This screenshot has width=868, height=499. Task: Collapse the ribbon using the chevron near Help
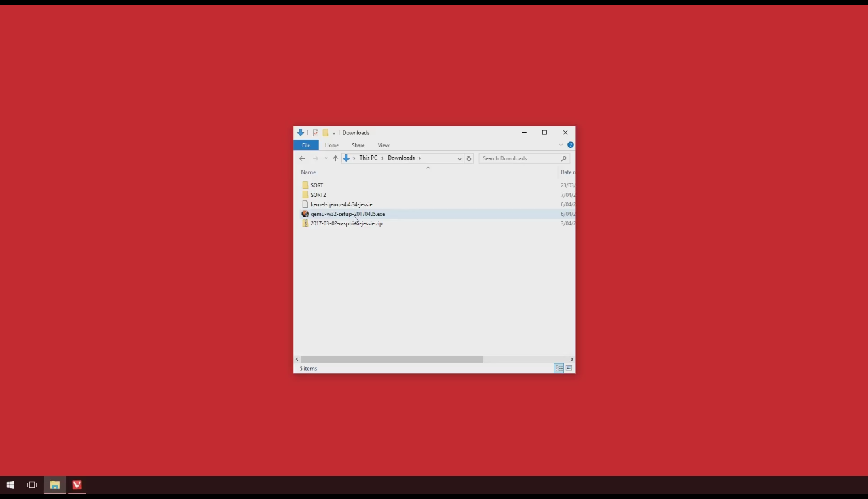point(561,145)
